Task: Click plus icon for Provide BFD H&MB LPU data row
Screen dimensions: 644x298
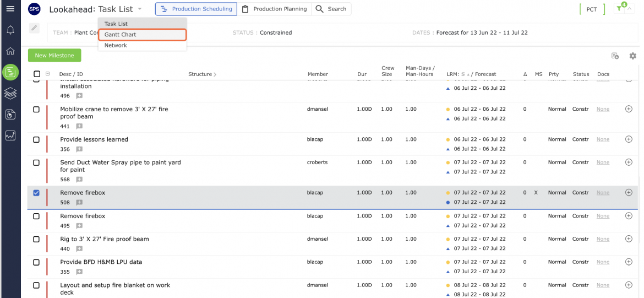Action: click(x=629, y=262)
